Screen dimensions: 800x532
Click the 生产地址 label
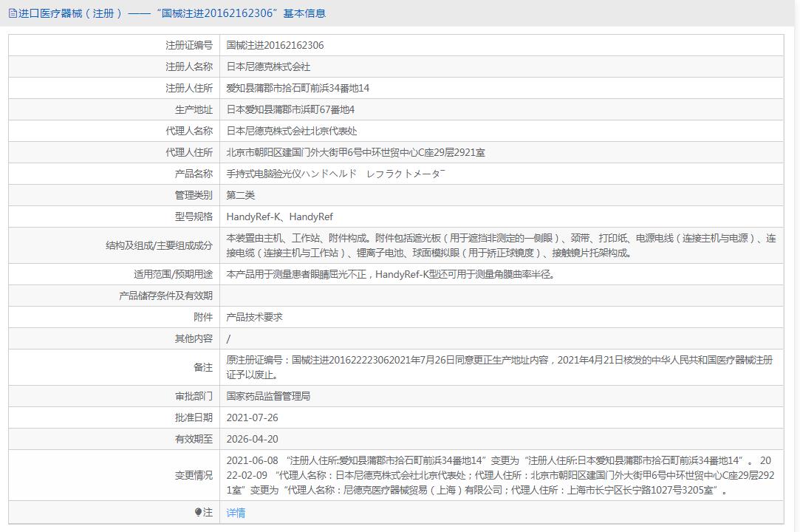[194, 110]
